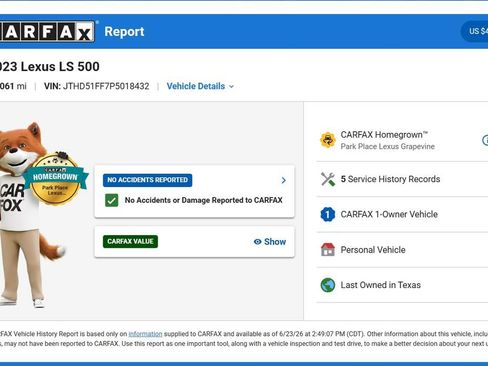Open the CARFAX 1-Owner Vehicle row

click(402, 214)
